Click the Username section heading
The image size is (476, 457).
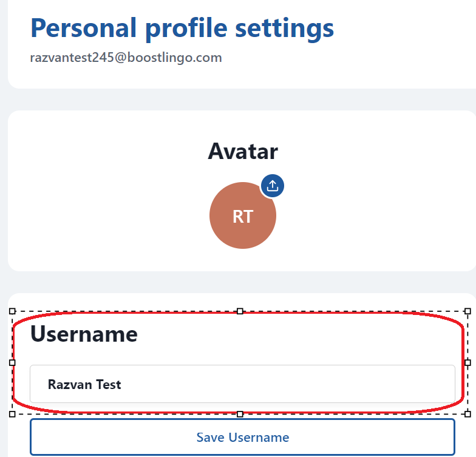[84, 334]
